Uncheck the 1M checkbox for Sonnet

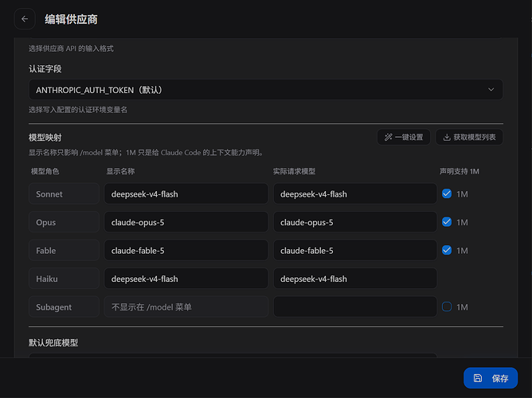447,194
